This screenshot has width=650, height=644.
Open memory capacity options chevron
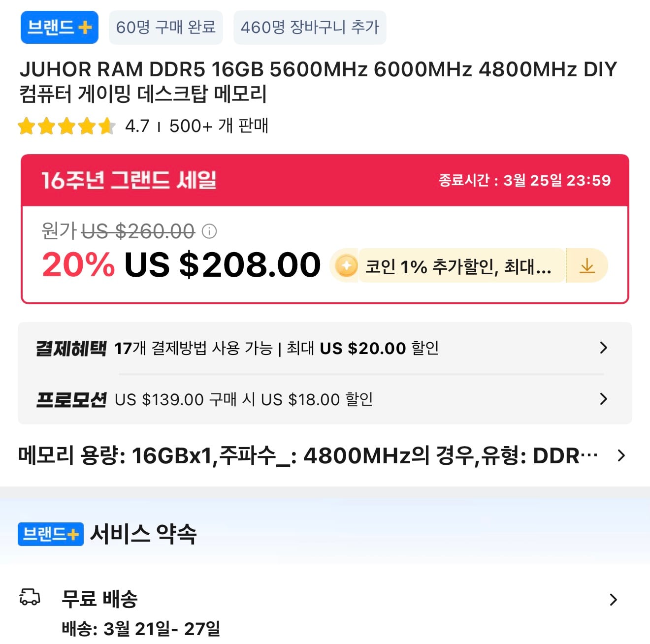pos(621,456)
